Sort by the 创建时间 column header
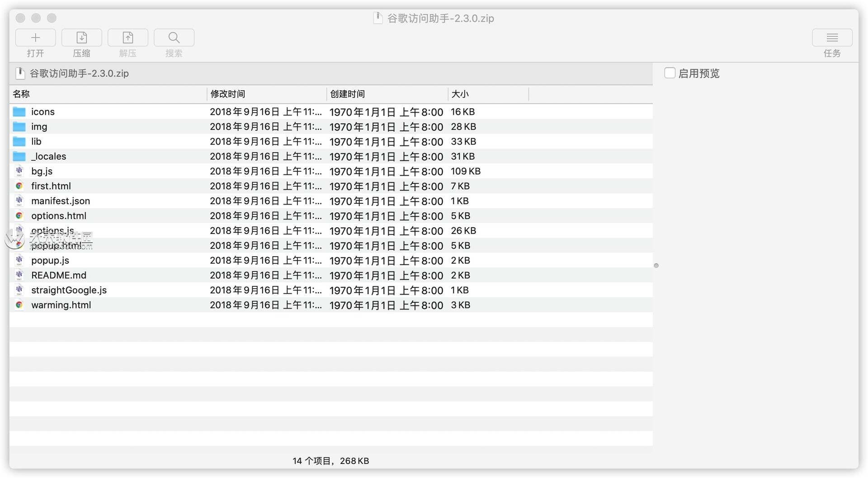The height and width of the screenshot is (478, 868). (x=387, y=94)
